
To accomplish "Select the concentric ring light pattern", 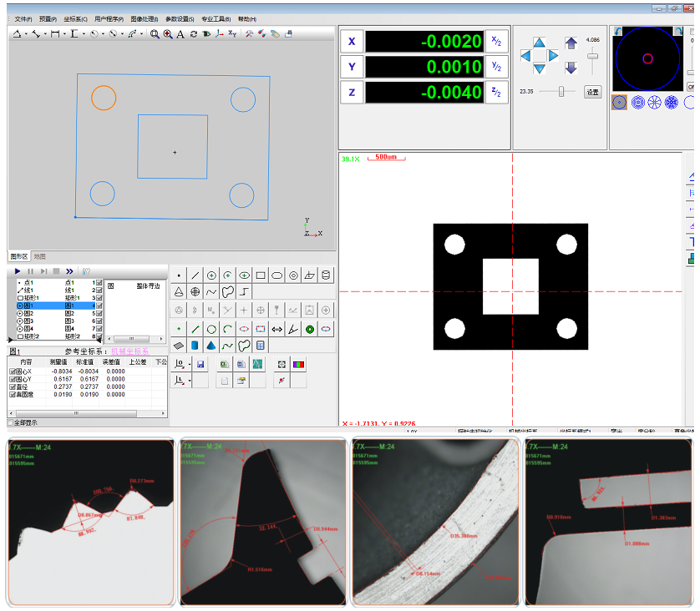I will [x=637, y=103].
